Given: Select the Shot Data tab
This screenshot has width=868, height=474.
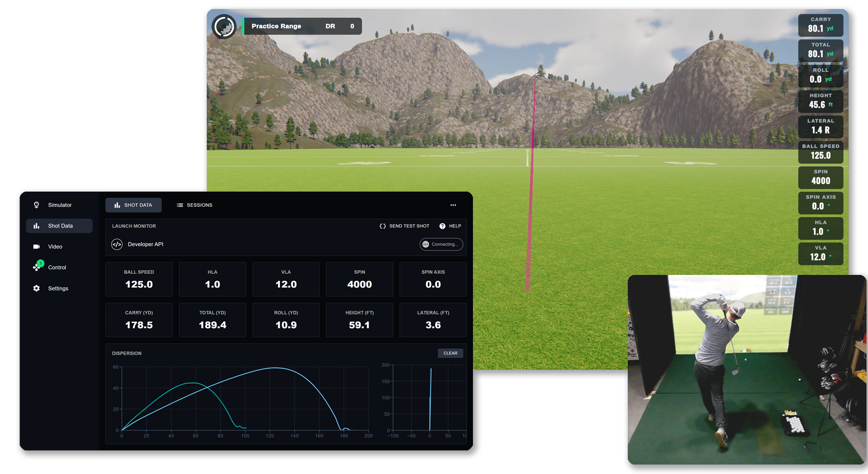Looking at the screenshot, I should (x=133, y=205).
